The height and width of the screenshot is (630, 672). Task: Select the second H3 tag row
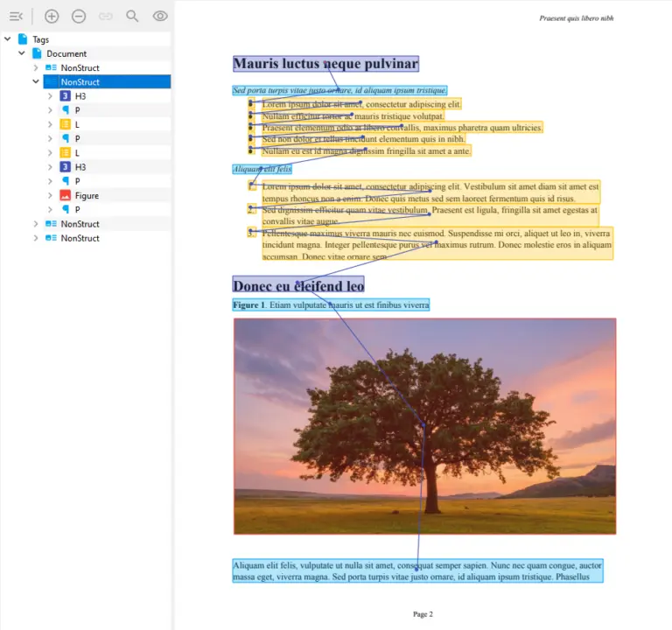coord(80,167)
